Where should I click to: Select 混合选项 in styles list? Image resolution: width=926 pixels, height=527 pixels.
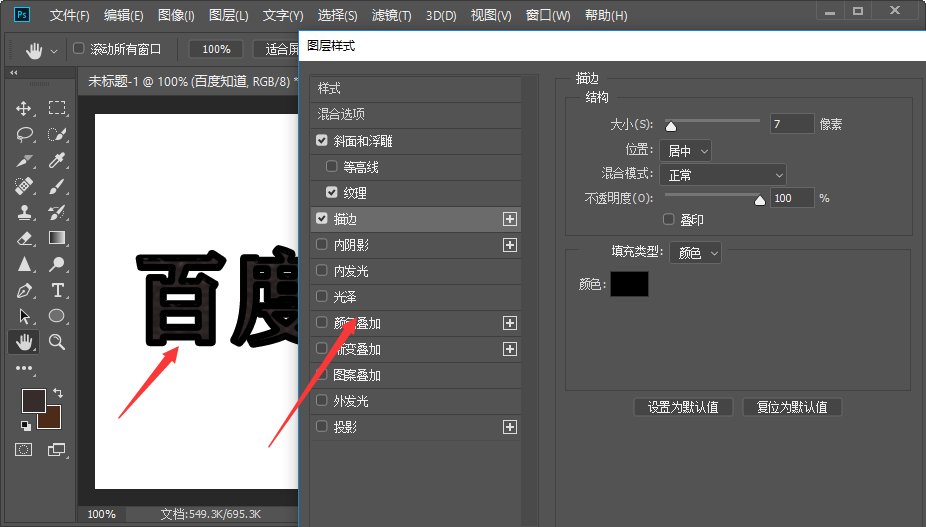pyautogui.click(x=416, y=114)
